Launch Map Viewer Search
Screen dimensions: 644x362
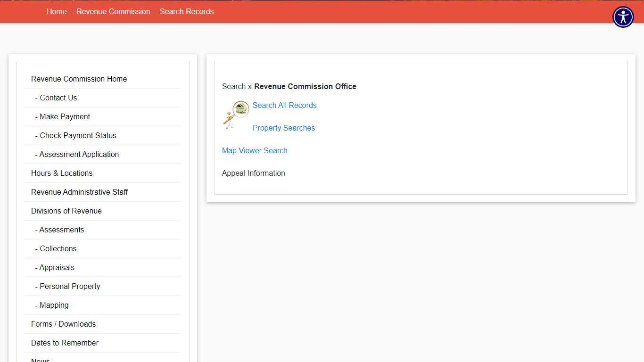pyautogui.click(x=255, y=150)
